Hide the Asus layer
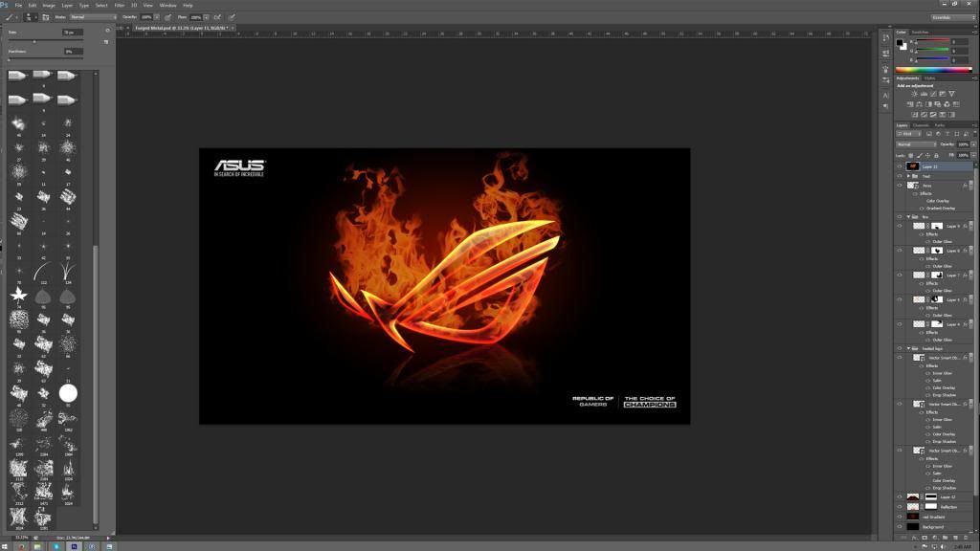The width and height of the screenshot is (980, 551). pyautogui.click(x=900, y=186)
